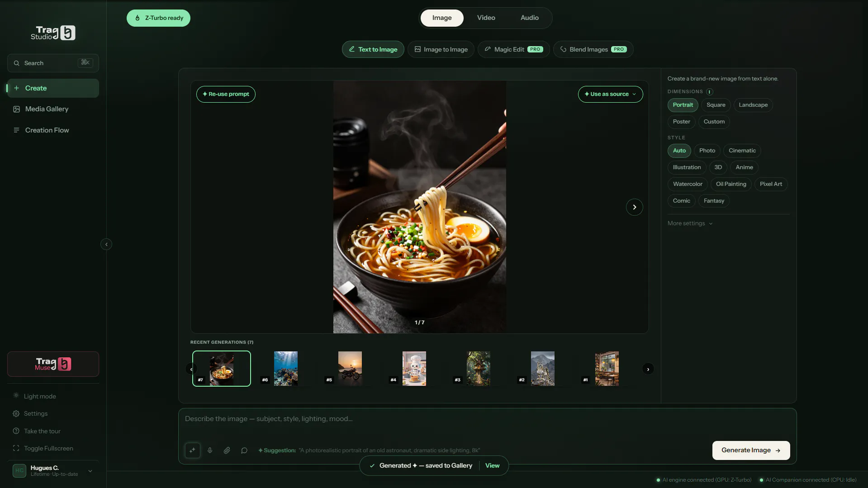This screenshot has height=488, width=868.
Task: Choose the Comic style
Action: [682, 201]
